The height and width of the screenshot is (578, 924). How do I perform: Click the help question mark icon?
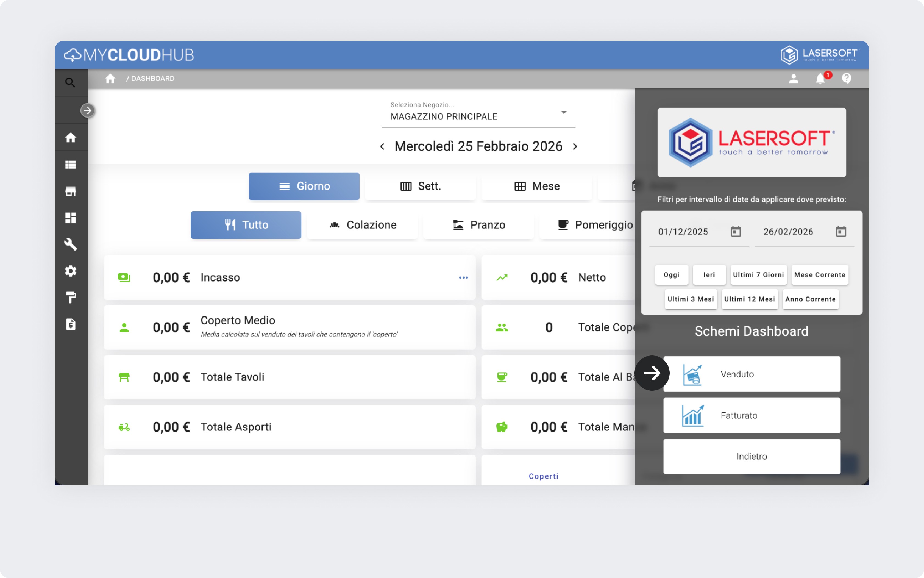[847, 79]
